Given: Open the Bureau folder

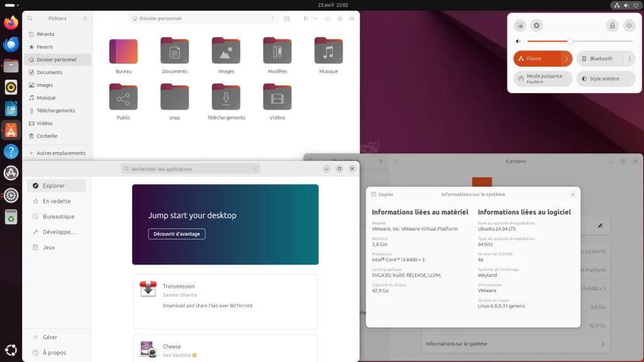Looking at the screenshot, I should pos(123,52).
